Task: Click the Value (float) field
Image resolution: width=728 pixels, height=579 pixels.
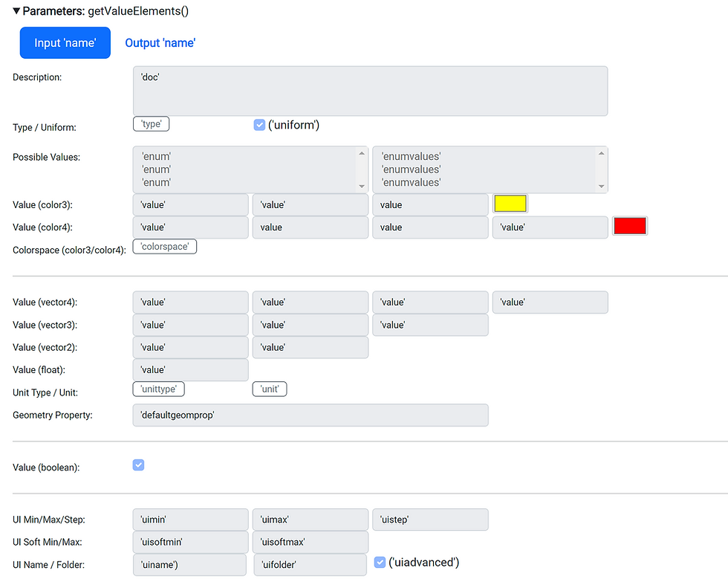Action: pyautogui.click(x=190, y=370)
